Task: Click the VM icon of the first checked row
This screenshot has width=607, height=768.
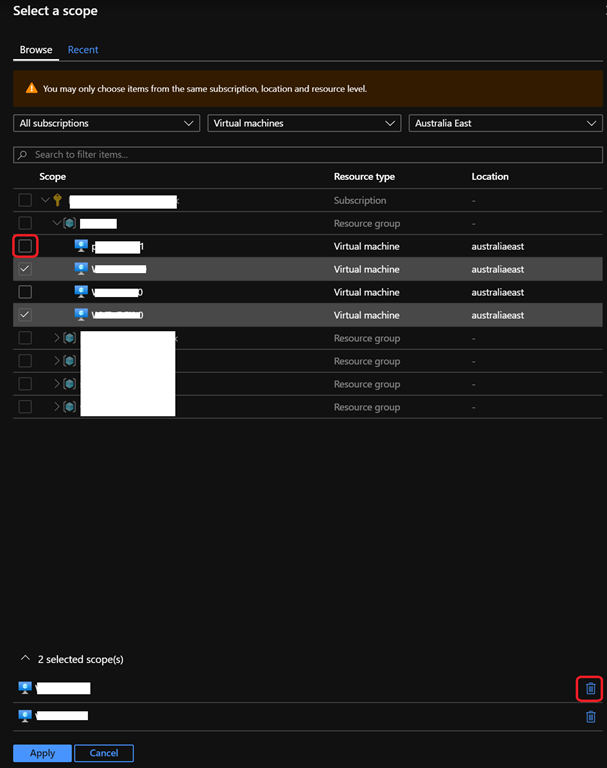Action: coord(81,269)
